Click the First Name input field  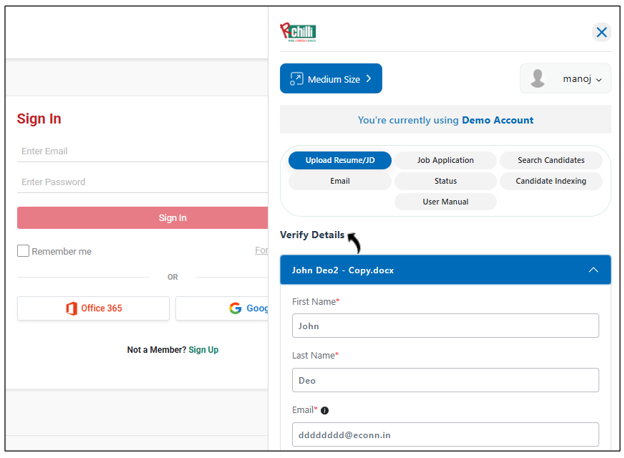pyautogui.click(x=445, y=326)
